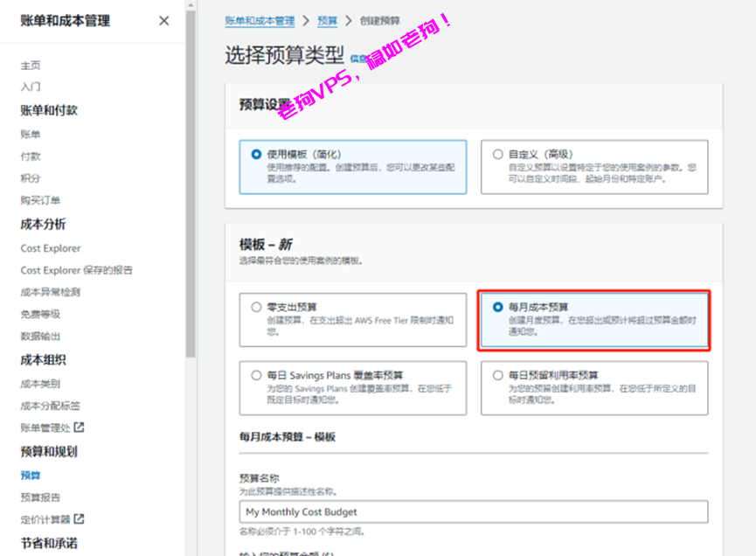Image resolution: width=756 pixels, height=556 pixels.
Task: Close the 账单和成本管理 sidebar panel
Action: (x=163, y=21)
